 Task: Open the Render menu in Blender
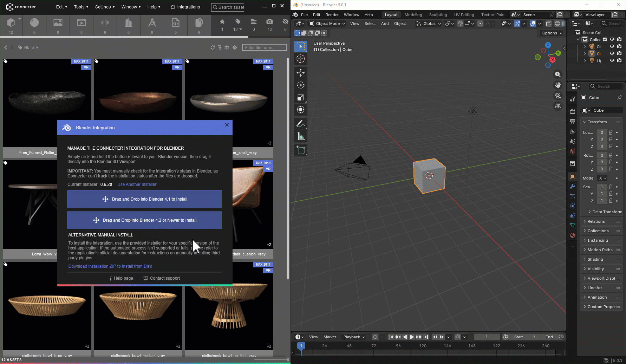point(332,15)
